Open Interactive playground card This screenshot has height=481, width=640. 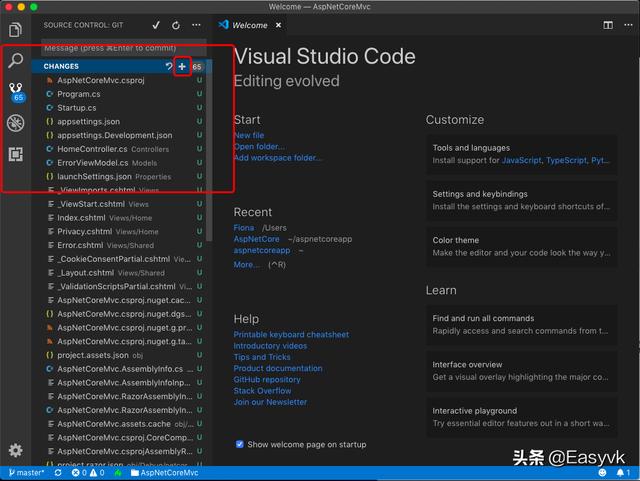[521, 417]
